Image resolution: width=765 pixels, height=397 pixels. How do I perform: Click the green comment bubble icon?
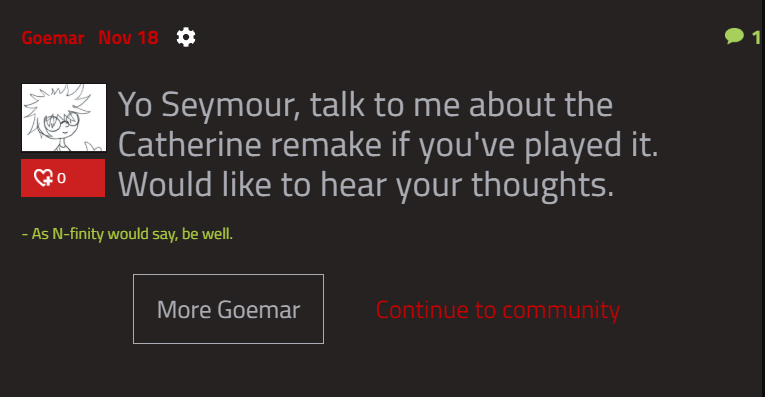[734, 36]
